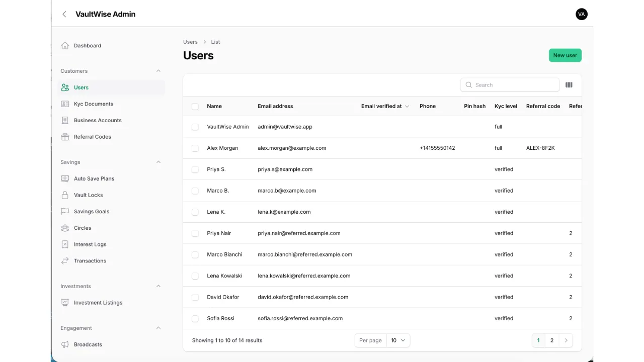Click the Business Accounts building icon

click(x=65, y=121)
